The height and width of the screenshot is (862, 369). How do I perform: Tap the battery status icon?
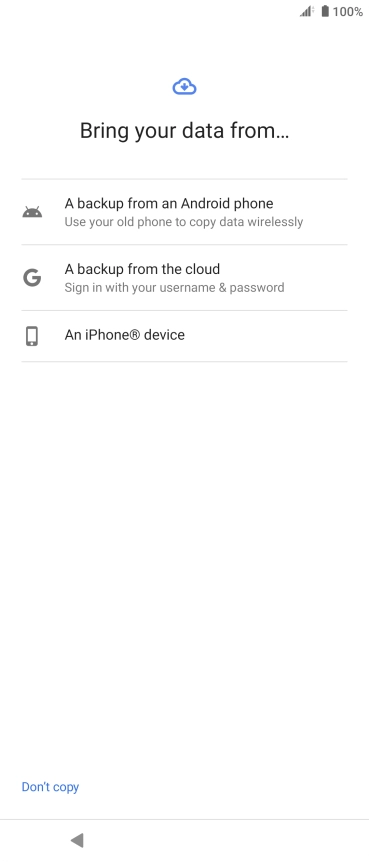click(325, 11)
